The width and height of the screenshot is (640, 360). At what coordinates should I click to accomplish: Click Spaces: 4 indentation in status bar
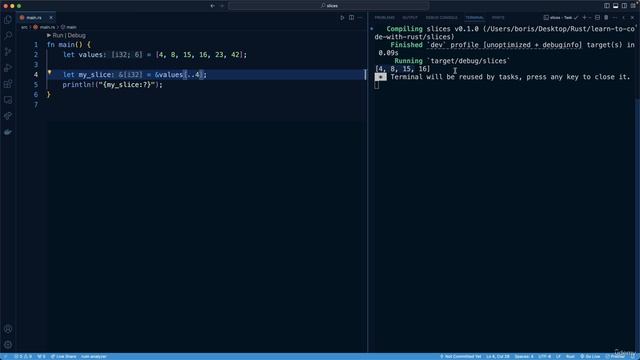(524, 356)
